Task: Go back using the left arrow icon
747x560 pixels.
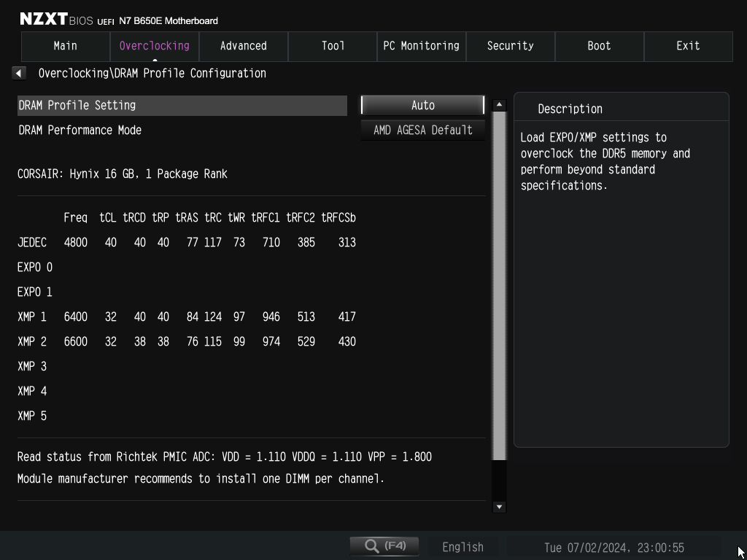Action: (18, 74)
